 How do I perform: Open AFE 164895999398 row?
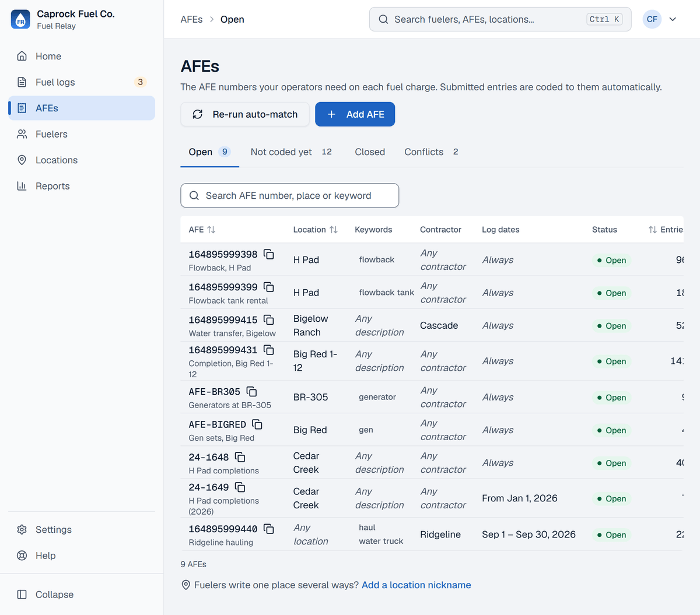(x=432, y=259)
